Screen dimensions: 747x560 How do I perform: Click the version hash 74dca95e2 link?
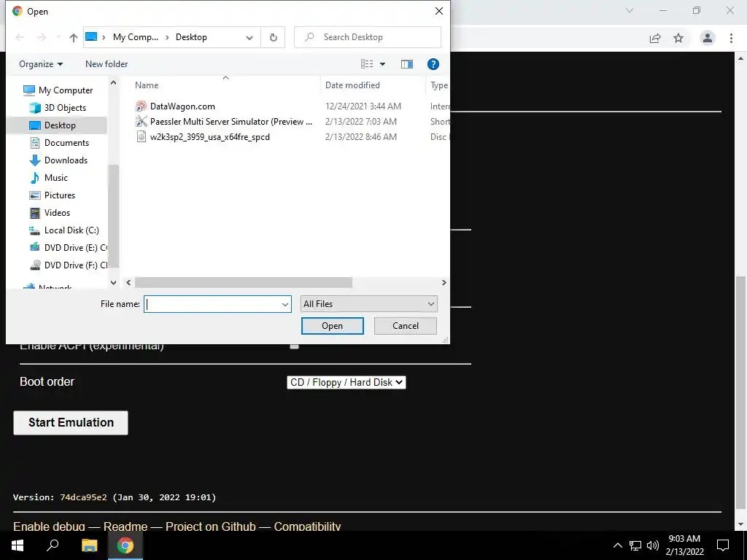point(83,497)
